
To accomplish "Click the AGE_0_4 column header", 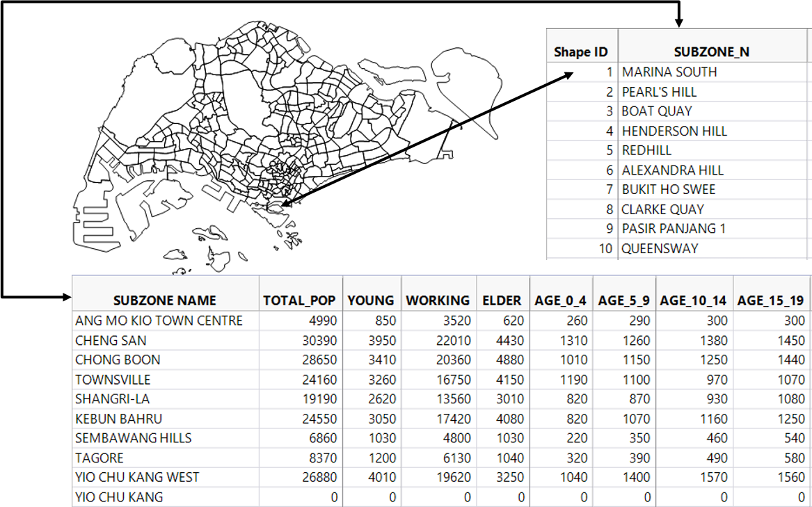I will point(561,293).
